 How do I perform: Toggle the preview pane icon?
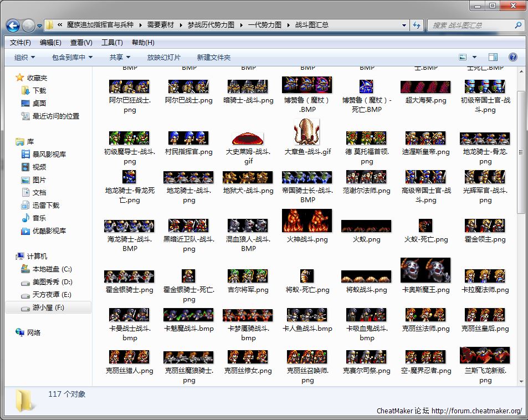point(493,58)
